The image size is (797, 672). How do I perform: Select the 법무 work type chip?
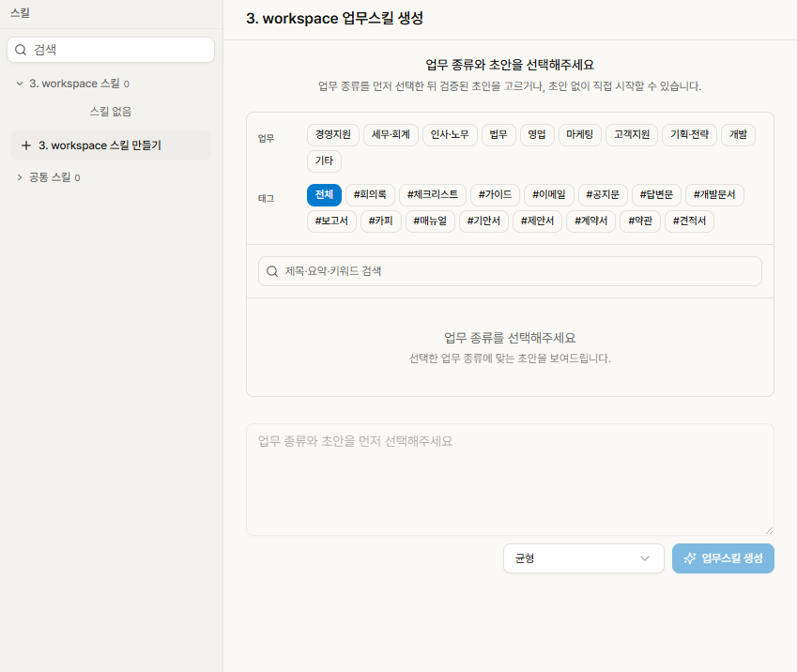pyautogui.click(x=498, y=135)
